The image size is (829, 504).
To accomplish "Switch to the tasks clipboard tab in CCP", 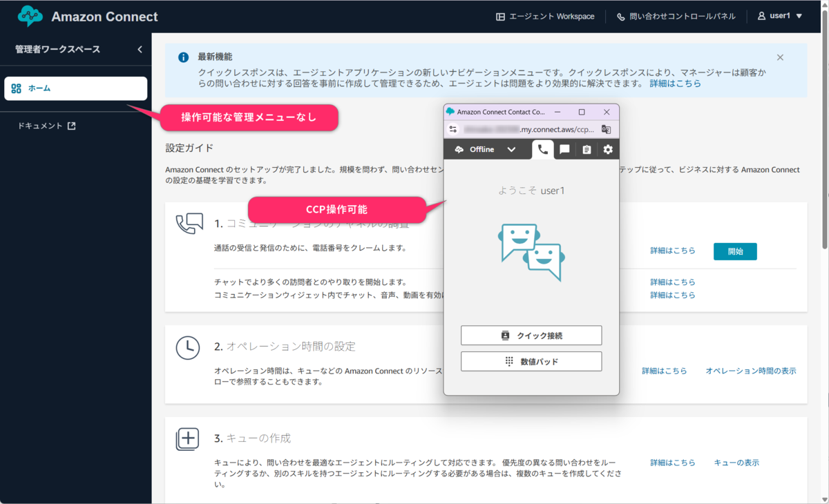I will coord(587,149).
